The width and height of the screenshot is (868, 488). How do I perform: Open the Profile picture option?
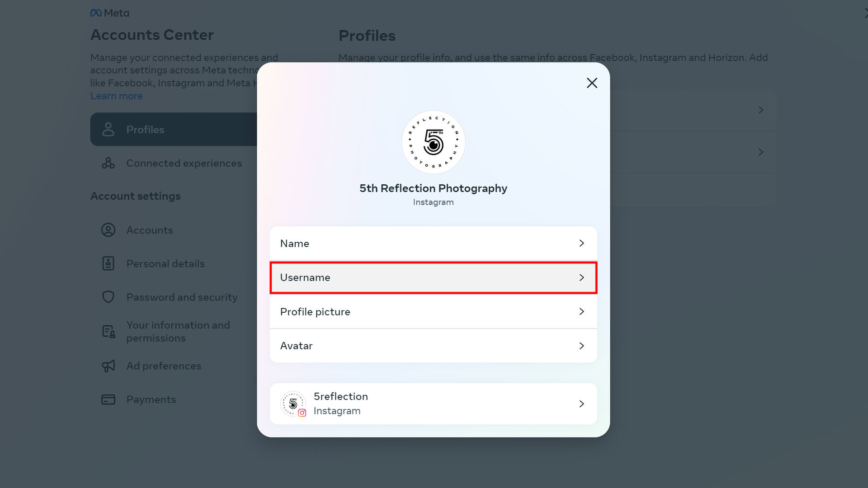pos(433,312)
